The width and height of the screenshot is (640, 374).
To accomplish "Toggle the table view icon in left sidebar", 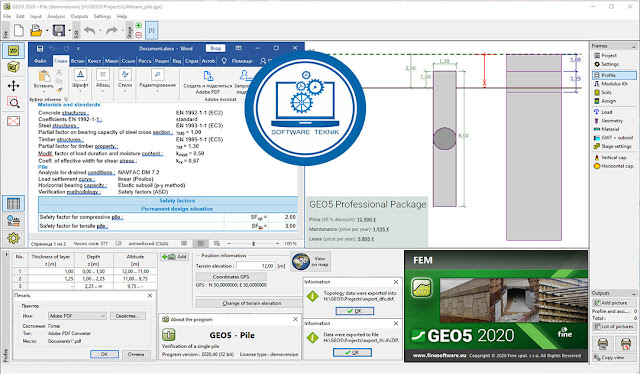I will (x=13, y=203).
